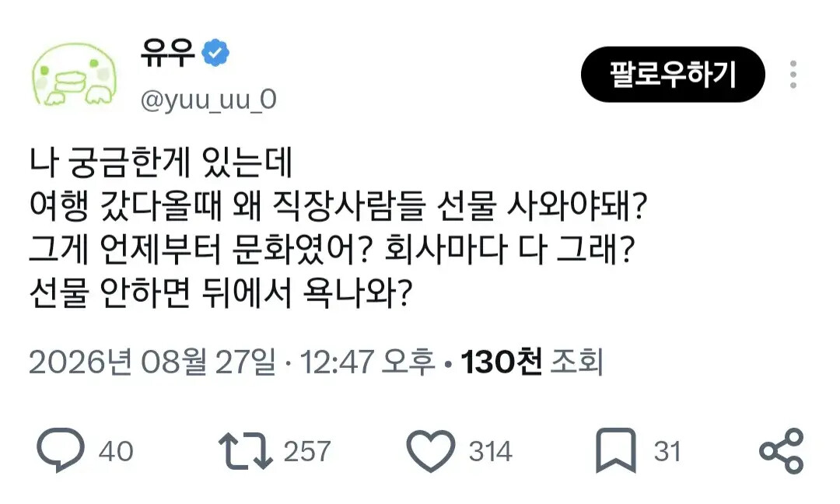Open the three-dot more options menu
This screenshot has width=840, height=504.
tap(793, 75)
